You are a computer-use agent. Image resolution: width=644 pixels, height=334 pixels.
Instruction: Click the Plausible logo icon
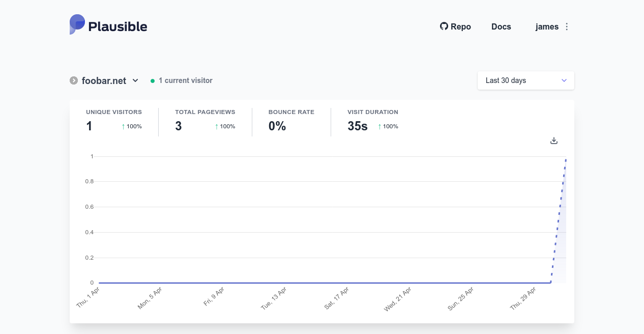point(77,24)
